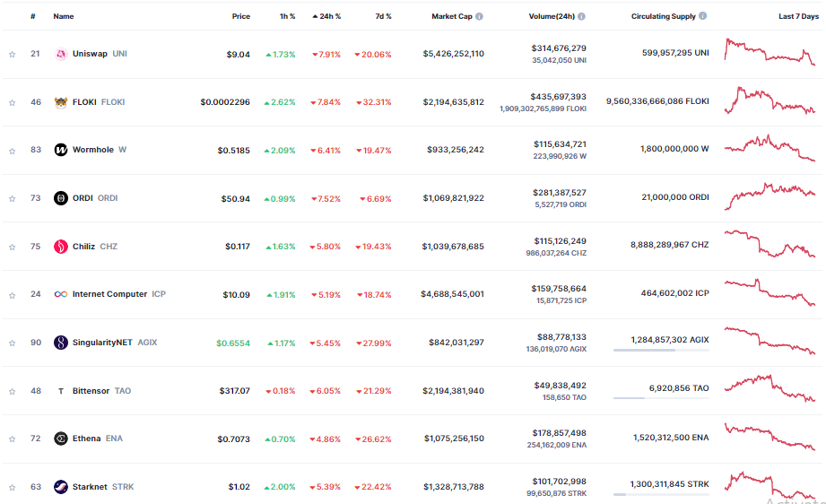
Task: Add Chiliz to watchlist via star
Action: 13,247
